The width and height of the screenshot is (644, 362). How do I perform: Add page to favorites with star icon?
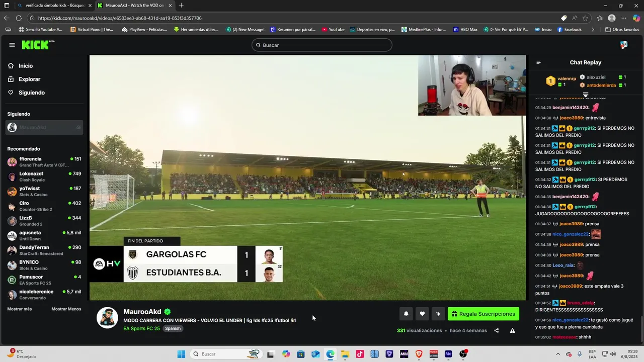[586, 18]
